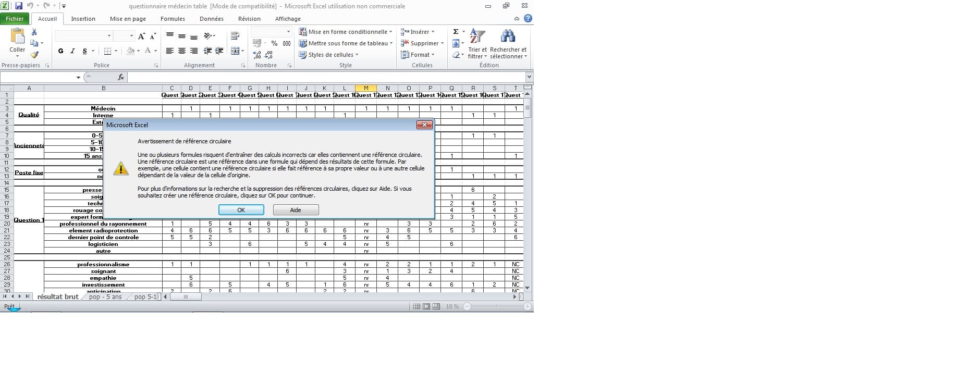Click Aide button in the warning dialog
Screen dimensions: 980x371
pyautogui.click(x=296, y=210)
